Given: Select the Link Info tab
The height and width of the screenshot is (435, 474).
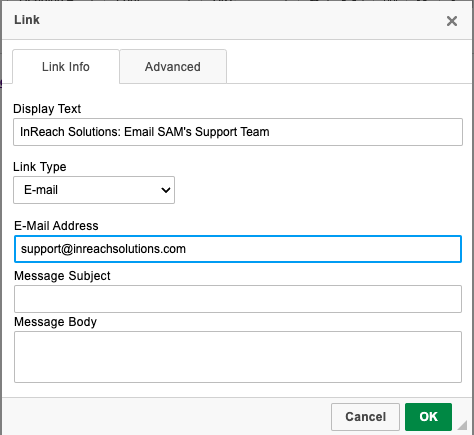Looking at the screenshot, I should click(66, 67).
